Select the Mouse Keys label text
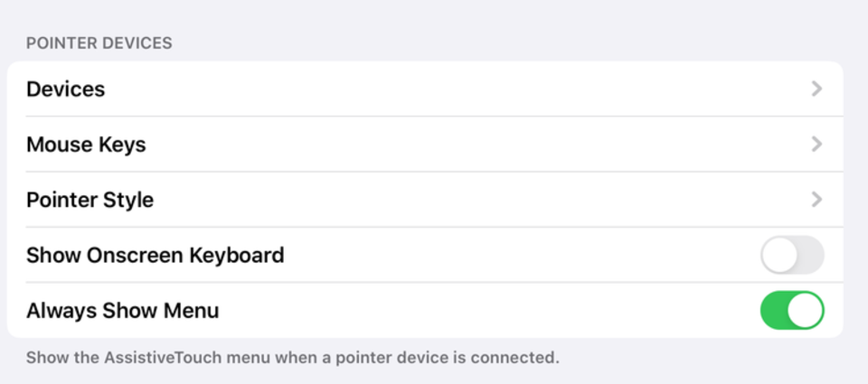This screenshot has width=868, height=384. [x=86, y=145]
